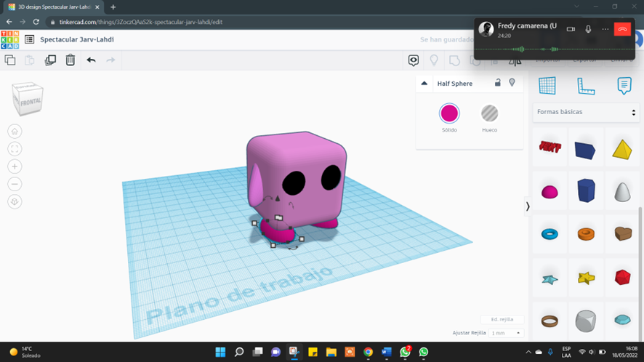The width and height of the screenshot is (644, 362).
Task: Pick the red TEXT shape thumbnail
Action: [550, 147]
